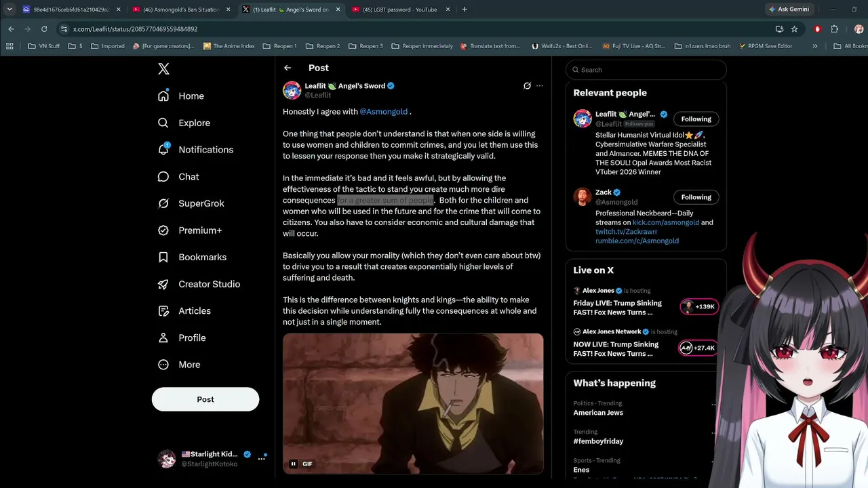Toggle Following for Leaflit

coord(696,119)
